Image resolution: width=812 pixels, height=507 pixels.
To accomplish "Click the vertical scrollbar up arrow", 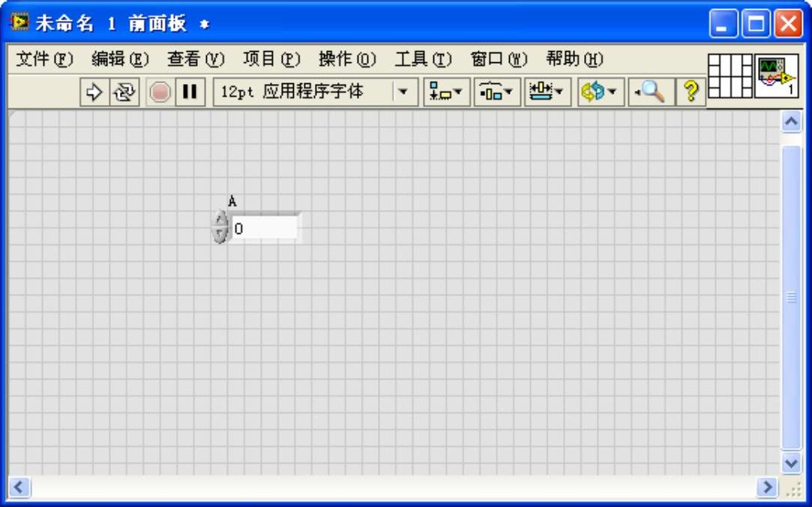I will 791,121.
